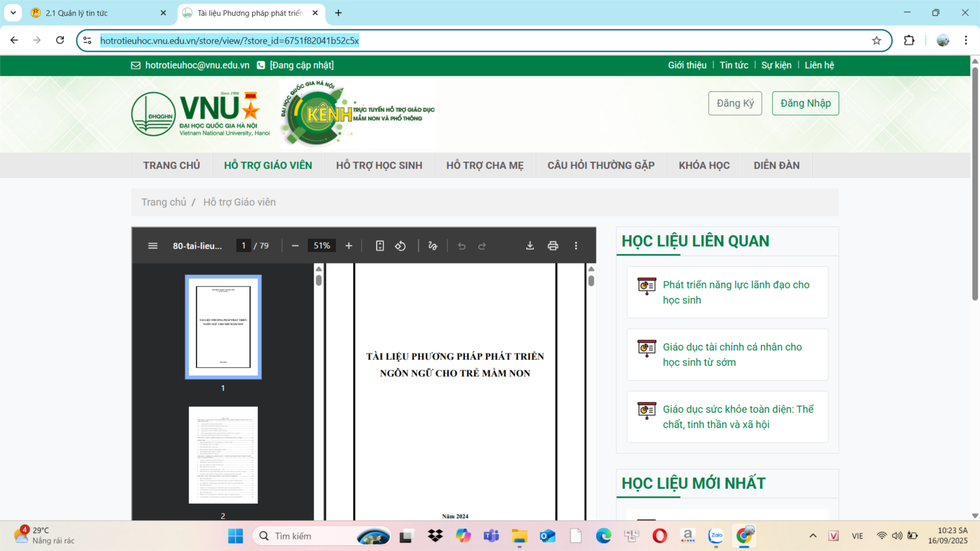Download the PDF document
The height and width of the screenshot is (551, 980).
pyautogui.click(x=529, y=246)
